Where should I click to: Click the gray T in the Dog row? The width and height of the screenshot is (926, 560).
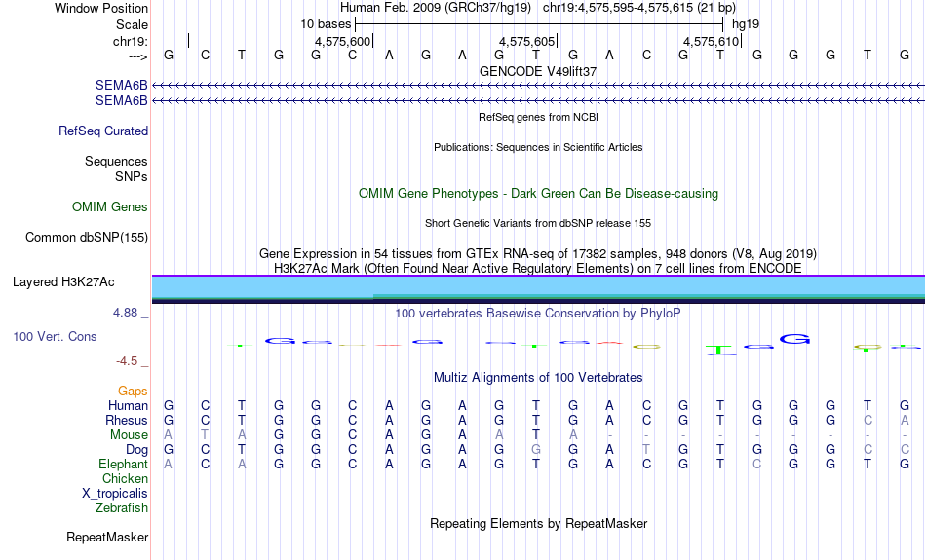[646, 450]
